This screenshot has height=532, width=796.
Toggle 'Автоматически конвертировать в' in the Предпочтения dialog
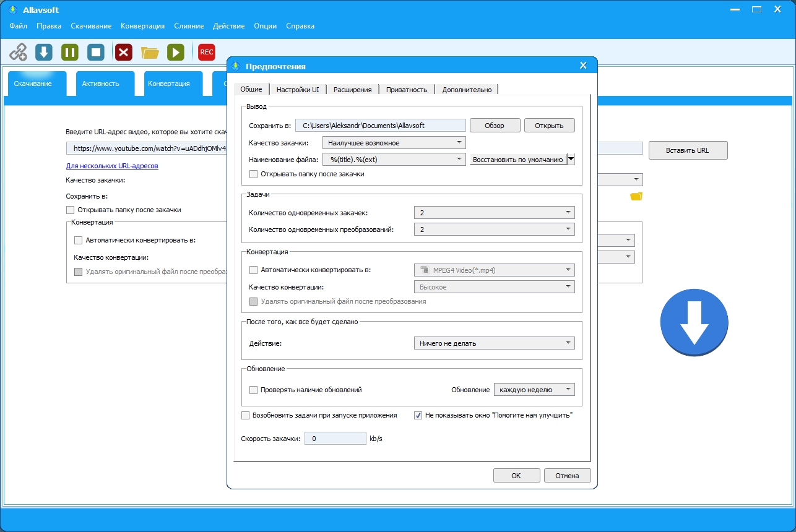pyautogui.click(x=253, y=270)
